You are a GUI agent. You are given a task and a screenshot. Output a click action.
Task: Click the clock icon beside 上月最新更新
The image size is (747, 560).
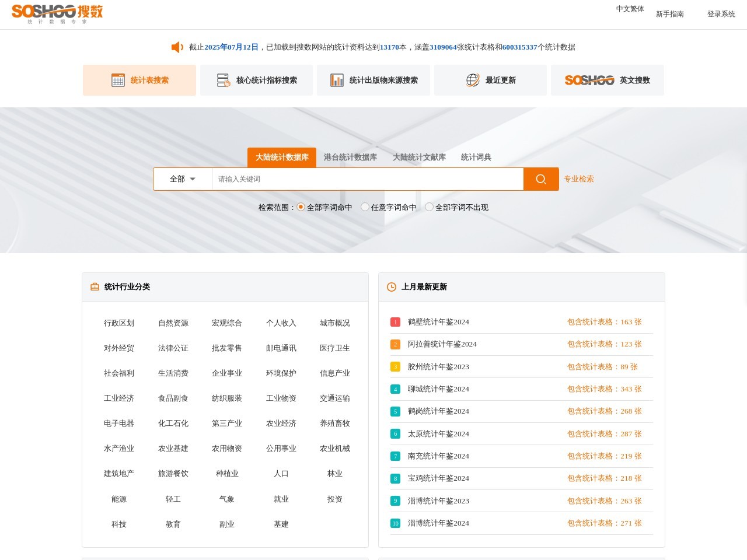coord(390,286)
